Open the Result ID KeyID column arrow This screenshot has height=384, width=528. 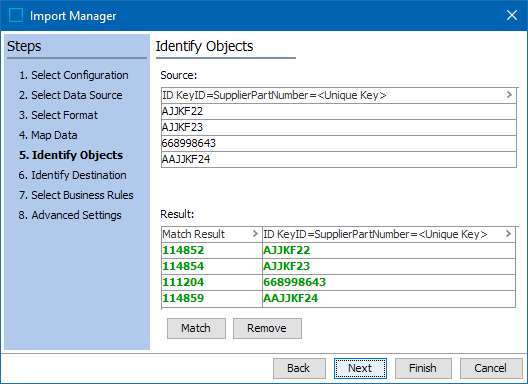508,234
